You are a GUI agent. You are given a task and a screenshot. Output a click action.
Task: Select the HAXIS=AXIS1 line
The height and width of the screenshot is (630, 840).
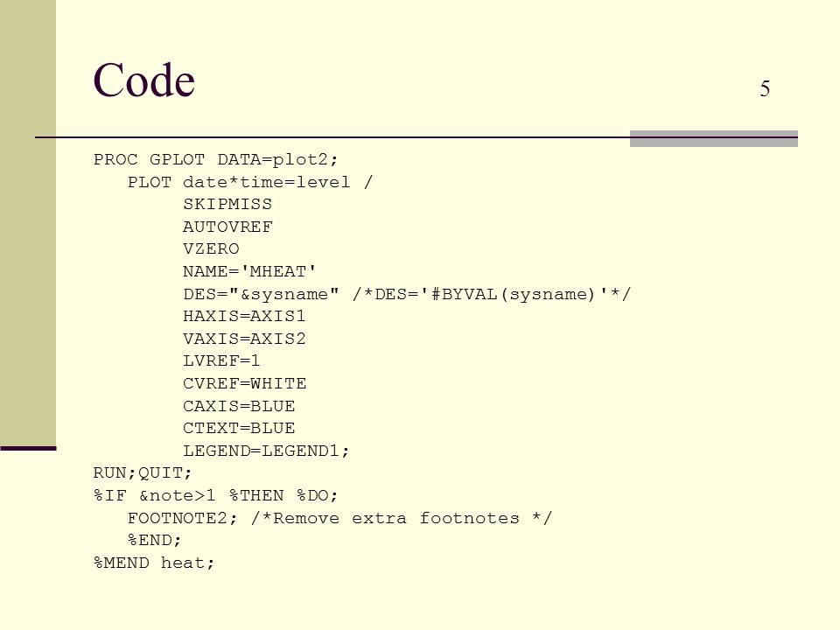[244, 316]
